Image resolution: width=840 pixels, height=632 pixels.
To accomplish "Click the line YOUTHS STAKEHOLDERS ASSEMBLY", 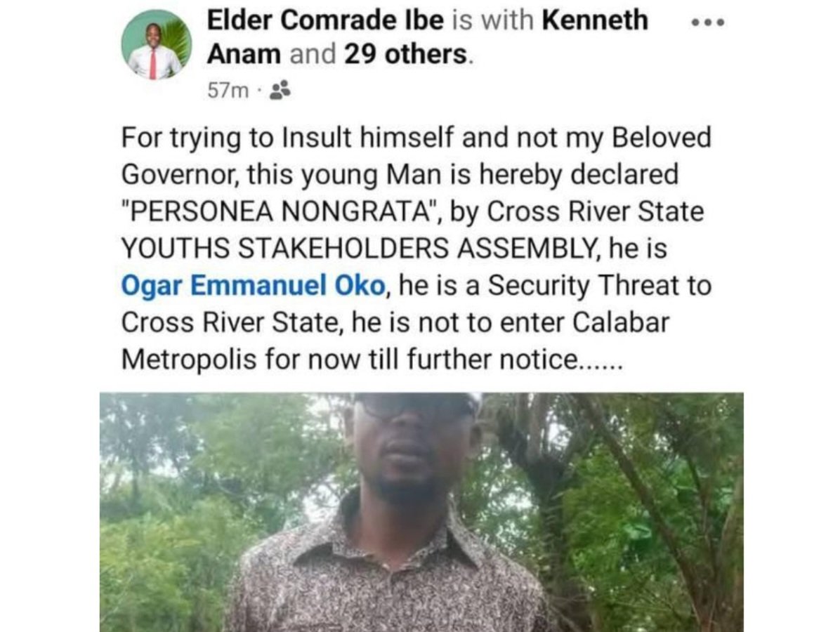I will (x=394, y=249).
